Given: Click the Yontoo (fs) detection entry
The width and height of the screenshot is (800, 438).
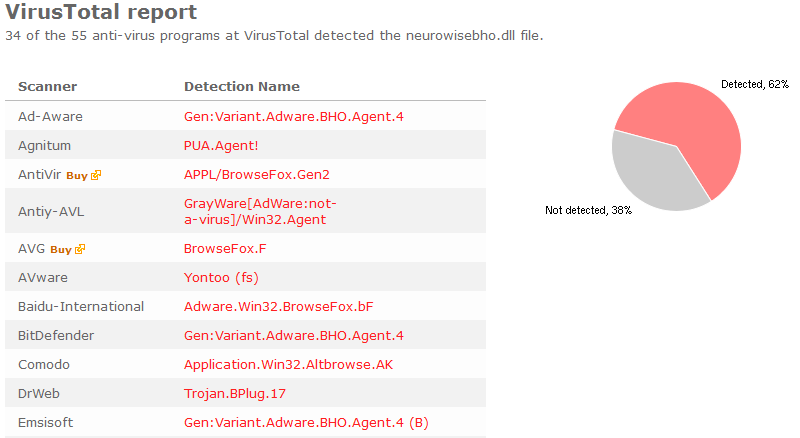Looking at the screenshot, I should tap(221, 277).
